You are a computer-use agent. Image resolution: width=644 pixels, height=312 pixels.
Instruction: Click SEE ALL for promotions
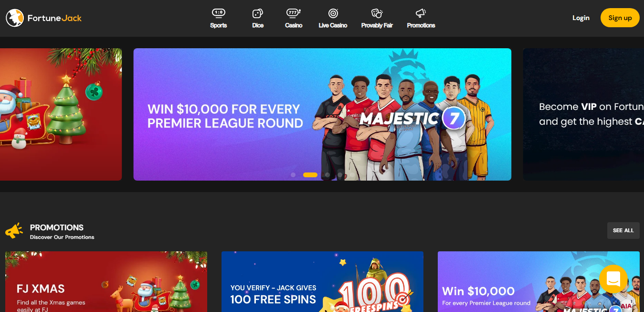pos(623,230)
